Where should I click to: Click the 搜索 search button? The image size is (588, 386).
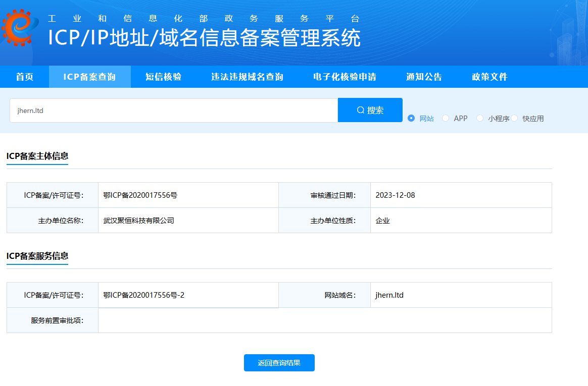(x=370, y=110)
